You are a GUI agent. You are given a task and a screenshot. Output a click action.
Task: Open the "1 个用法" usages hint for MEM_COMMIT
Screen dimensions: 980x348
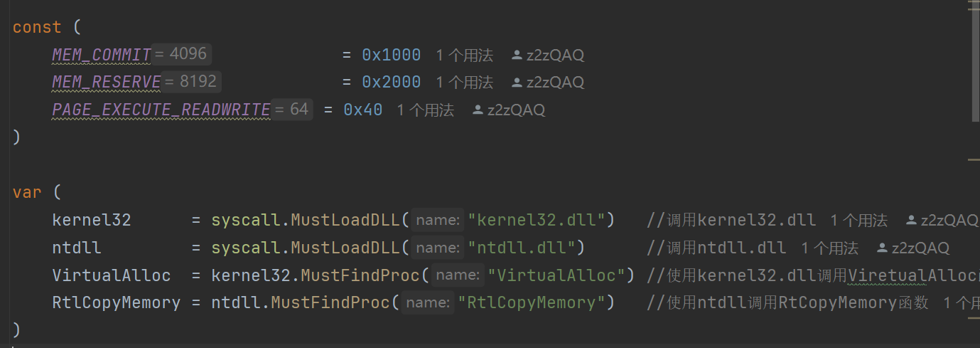tap(464, 56)
